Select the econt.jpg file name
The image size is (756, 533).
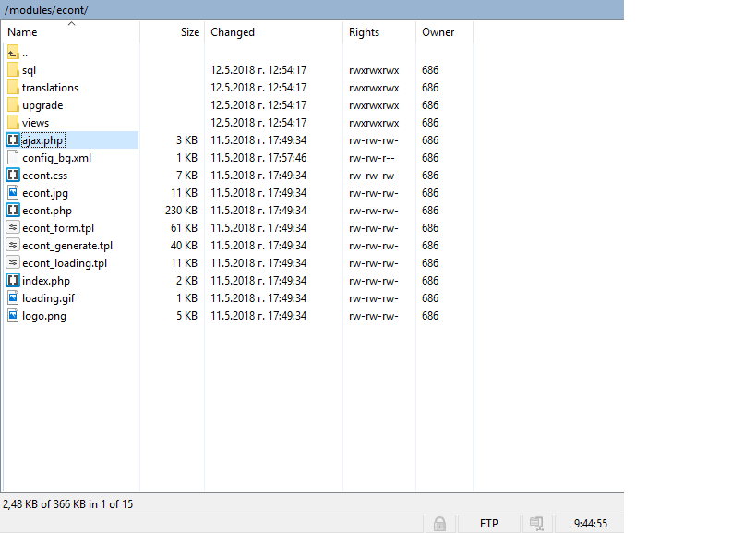click(45, 193)
